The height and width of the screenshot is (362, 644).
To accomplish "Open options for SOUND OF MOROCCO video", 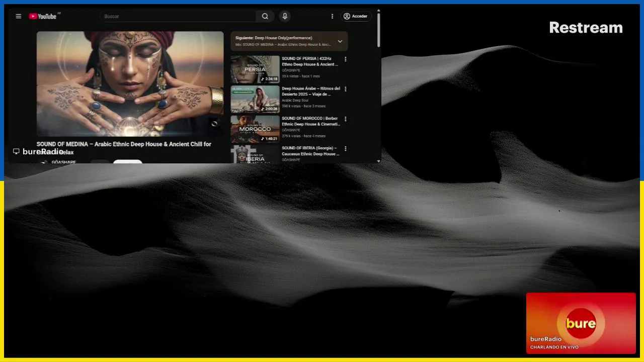I will click(x=345, y=119).
